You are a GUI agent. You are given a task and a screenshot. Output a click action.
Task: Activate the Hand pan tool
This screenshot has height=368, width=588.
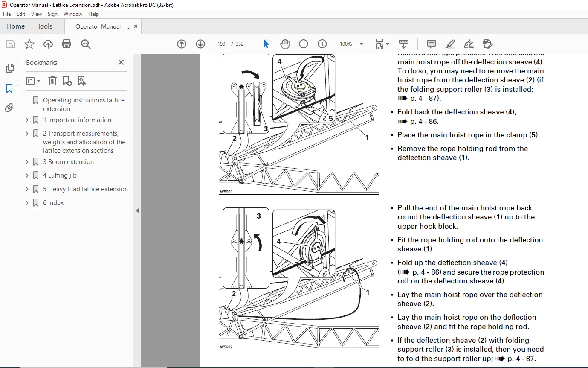pos(285,44)
